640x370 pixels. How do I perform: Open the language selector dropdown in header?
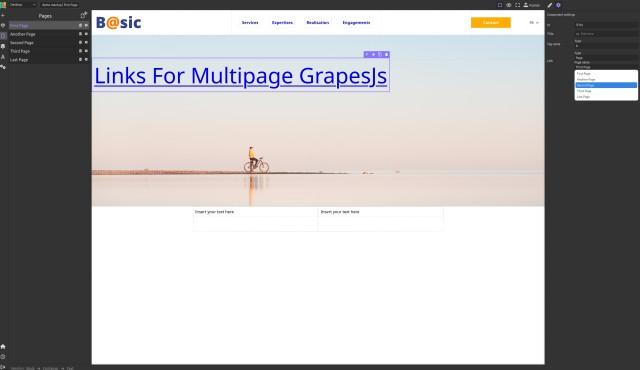click(534, 22)
